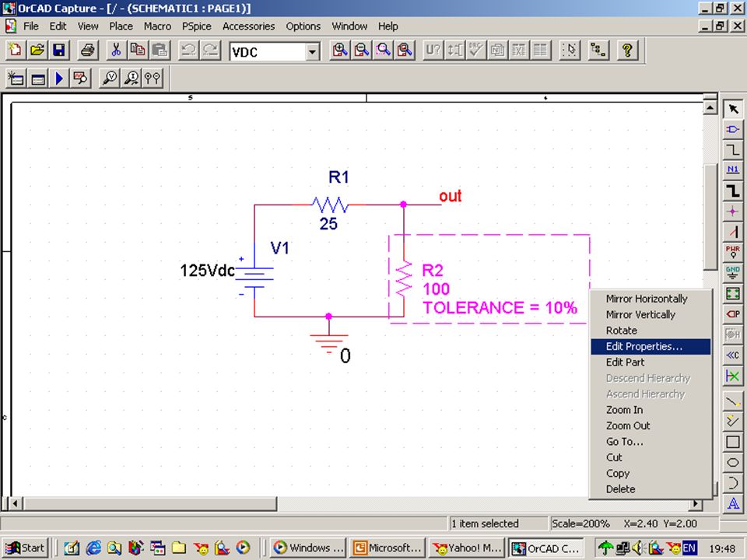This screenshot has width=747, height=560.
Task: Choose Delete from the context menu
Action: (651, 489)
